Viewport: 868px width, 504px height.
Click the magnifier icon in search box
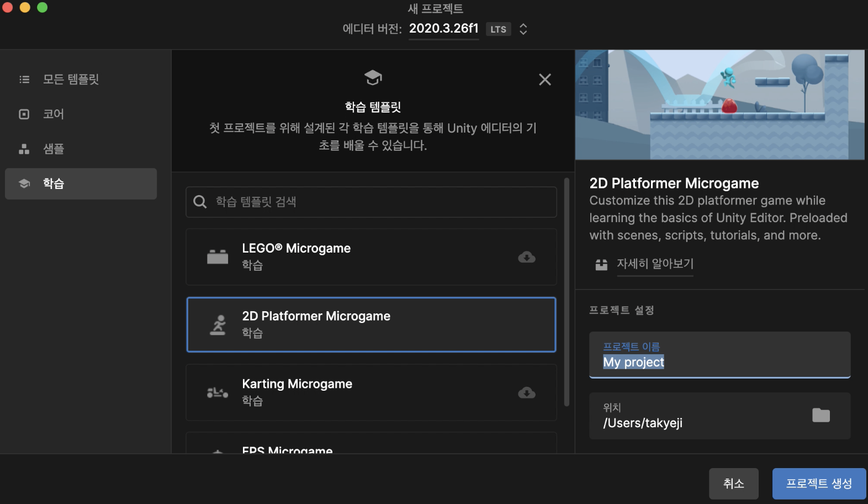point(200,202)
